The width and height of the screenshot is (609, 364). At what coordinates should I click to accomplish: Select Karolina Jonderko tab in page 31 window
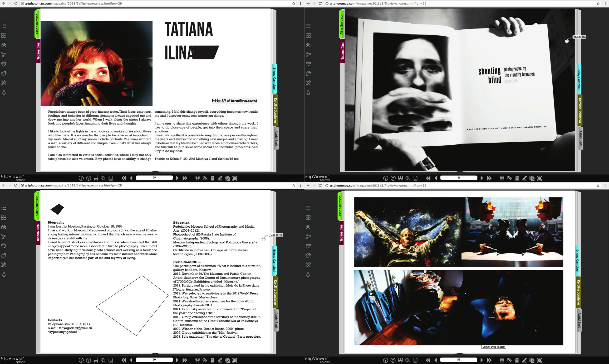(x=580, y=110)
